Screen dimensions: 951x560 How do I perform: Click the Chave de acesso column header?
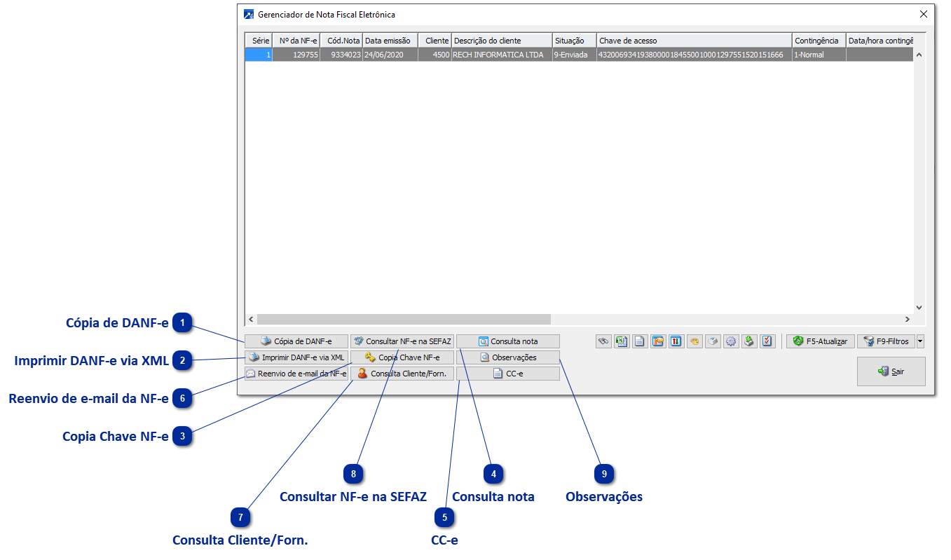[x=694, y=41]
